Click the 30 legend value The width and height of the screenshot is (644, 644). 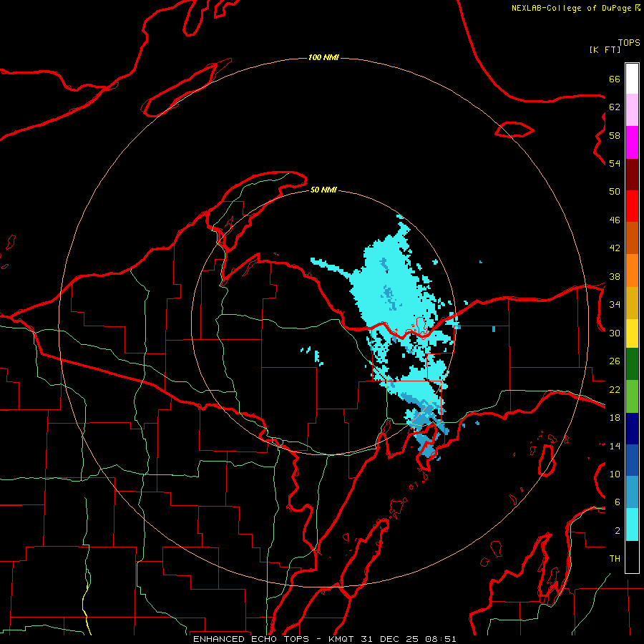coord(615,333)
